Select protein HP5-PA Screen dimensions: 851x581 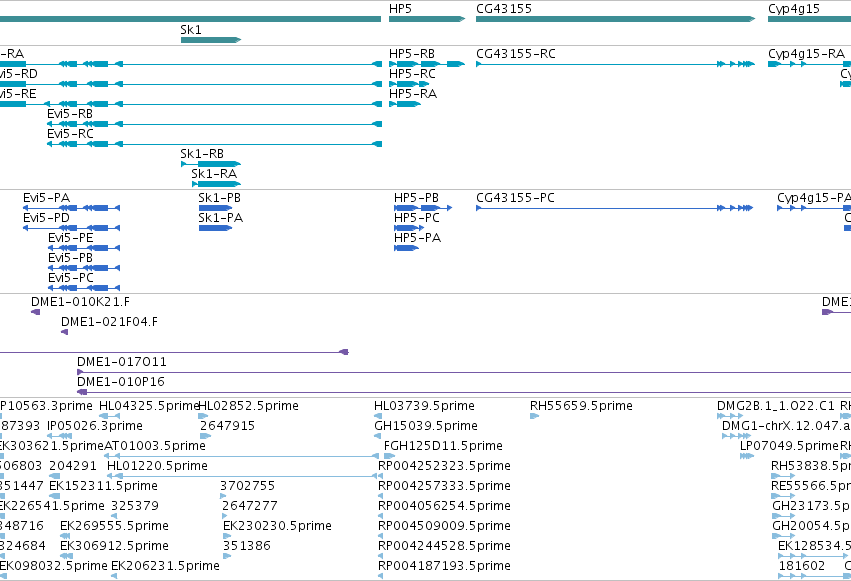point(407,248)
